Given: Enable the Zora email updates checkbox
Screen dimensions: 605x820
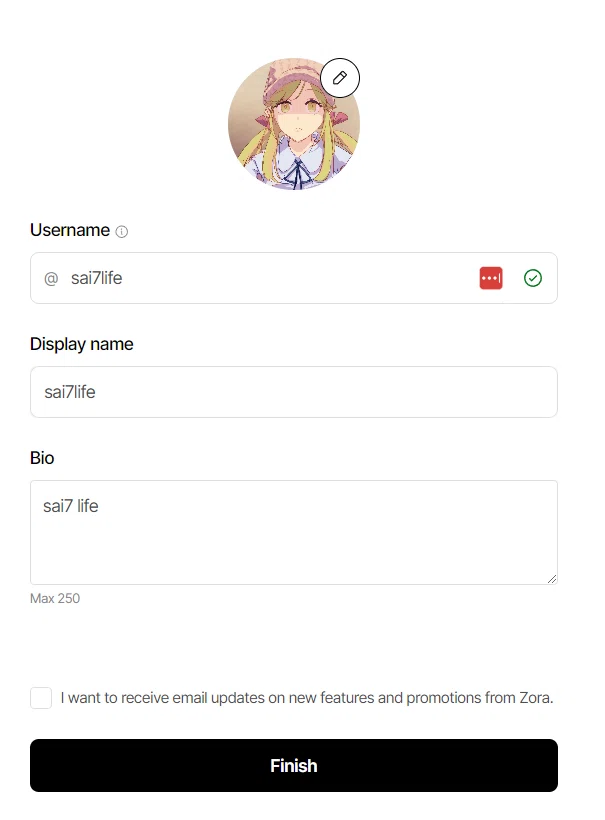Looking at the screenshot, I should point(41,698).
